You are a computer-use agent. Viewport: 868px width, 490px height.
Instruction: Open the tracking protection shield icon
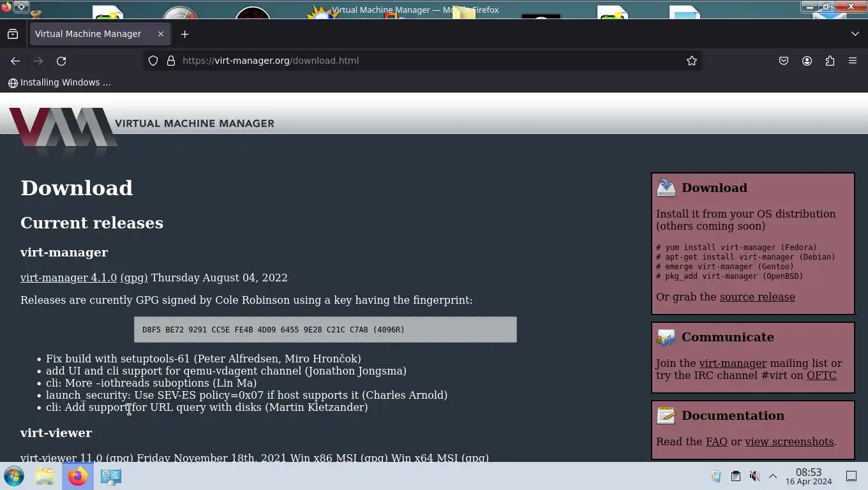click(x=153, y=61)
